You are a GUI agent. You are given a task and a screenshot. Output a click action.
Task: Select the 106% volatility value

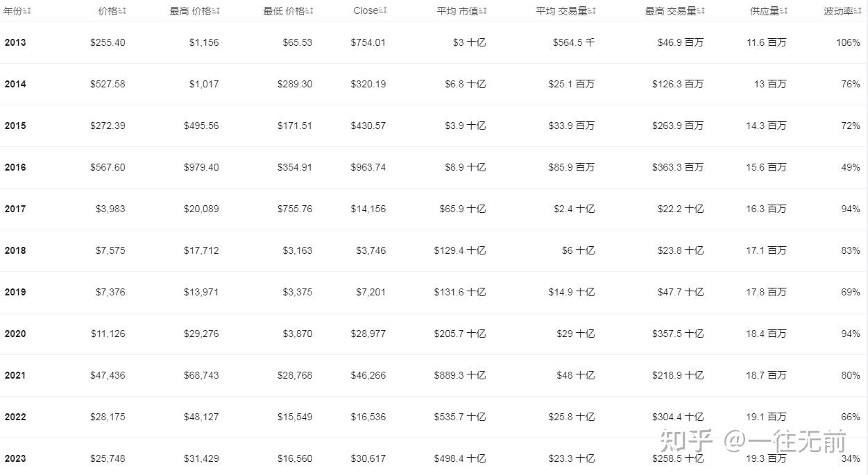click(x=848, y=42)
